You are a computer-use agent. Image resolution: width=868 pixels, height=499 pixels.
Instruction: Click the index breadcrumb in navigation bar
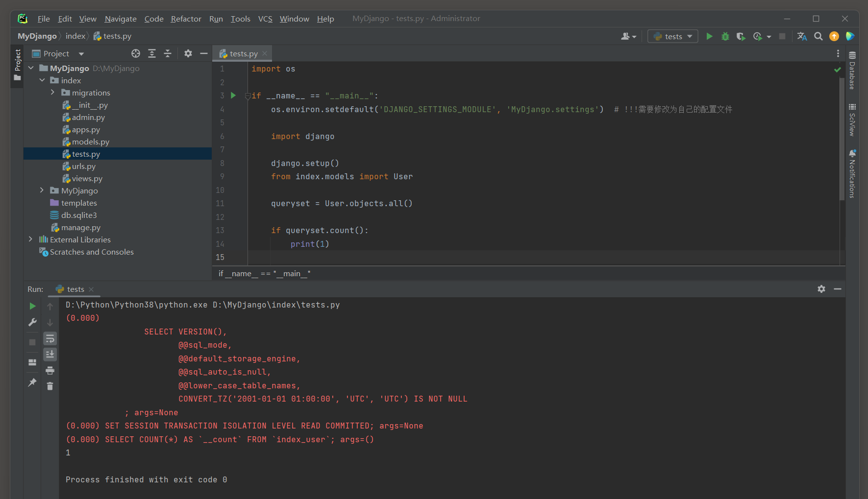(75, 36)
